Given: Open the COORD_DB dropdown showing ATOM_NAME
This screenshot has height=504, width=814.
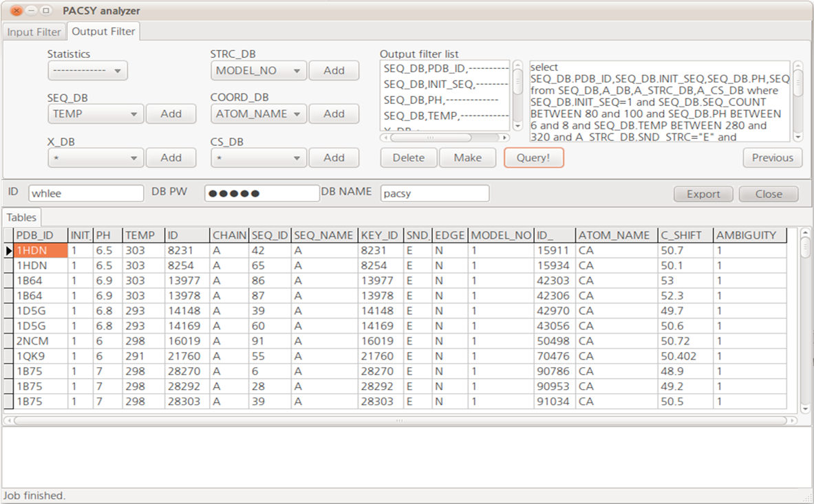Looking at the screenshot, I should 258,113.
